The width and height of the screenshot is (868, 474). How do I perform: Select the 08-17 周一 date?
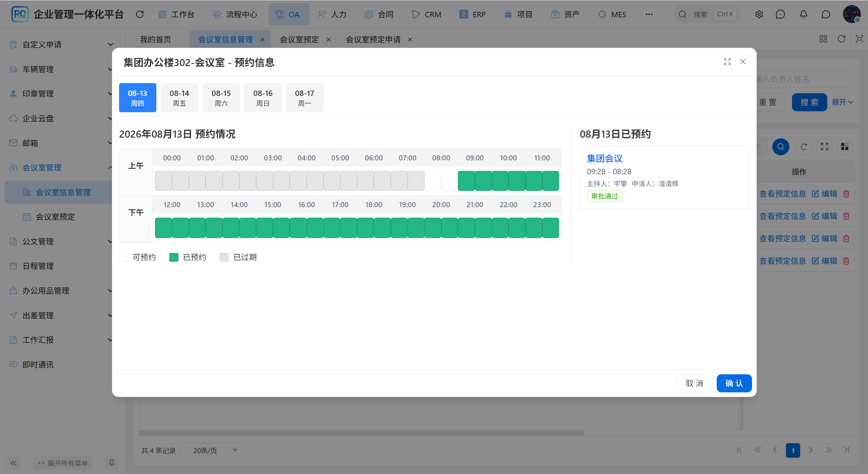coord(305,98)
